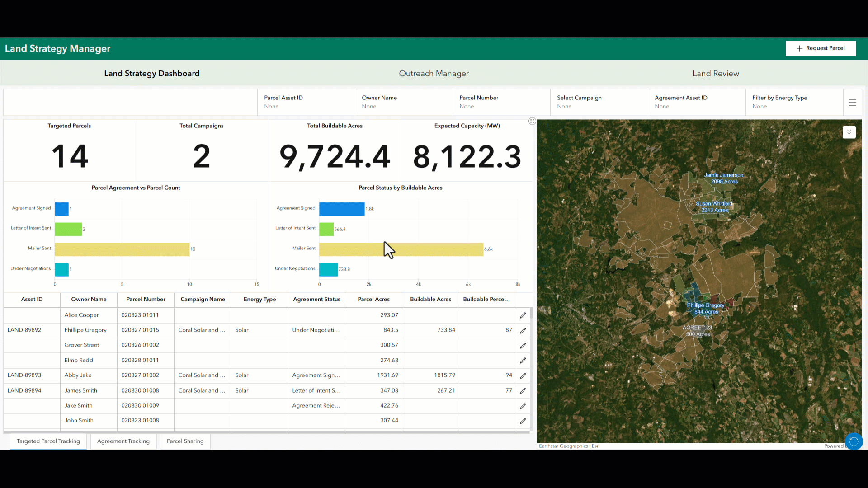Viewport: 868px width, 488px height.
Task: Select the yellow Mailer Sent bar in the chart
Action: (401, 249)
